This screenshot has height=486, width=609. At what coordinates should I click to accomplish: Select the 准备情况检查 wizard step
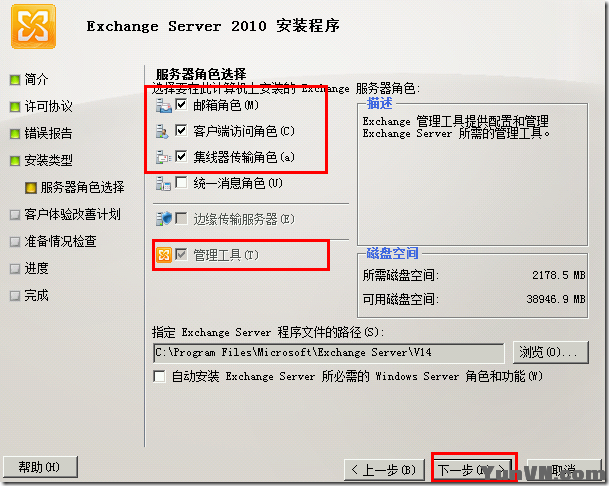pos(61,242)
